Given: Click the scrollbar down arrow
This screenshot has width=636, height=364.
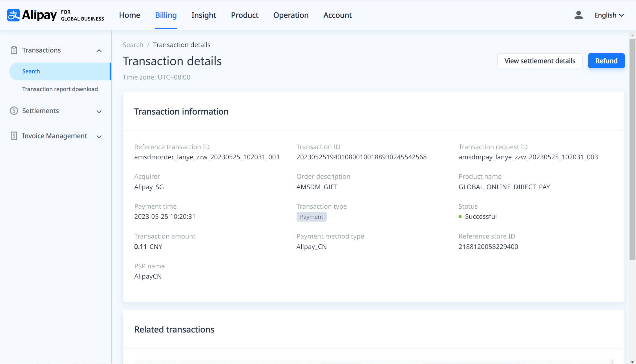Looking at the screenshot, I should tap(632, 362).
